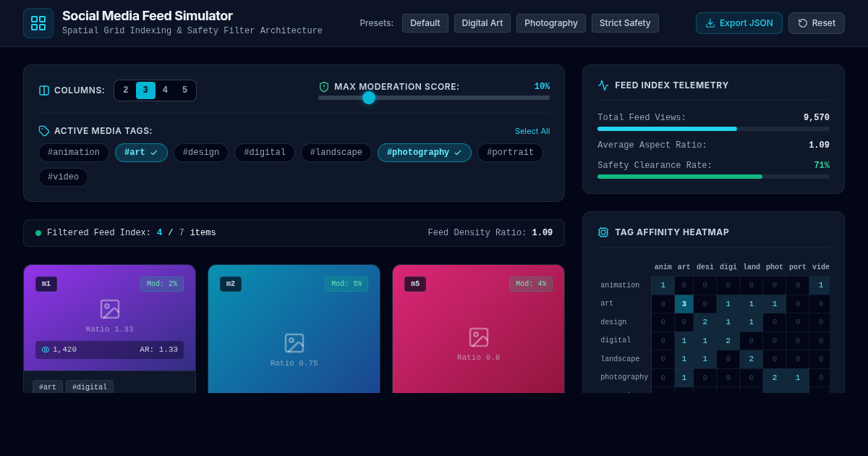
Task: Choose 5 columns layout
Action: tap(184, 90)
